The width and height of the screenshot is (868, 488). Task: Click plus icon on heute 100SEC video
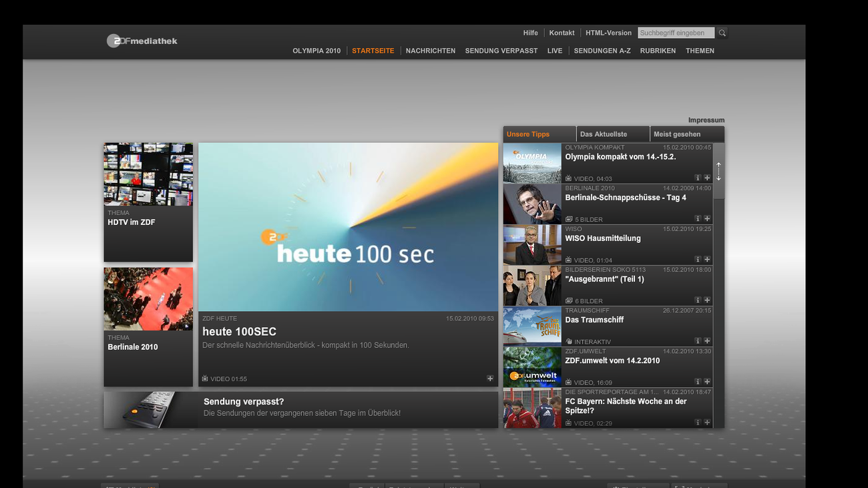490,379
